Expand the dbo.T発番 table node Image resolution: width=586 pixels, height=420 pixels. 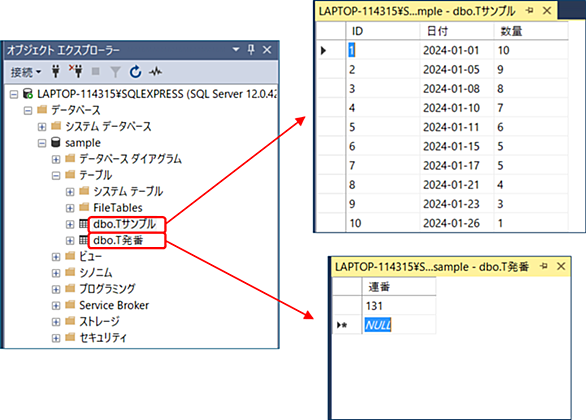tap(70, 241)
